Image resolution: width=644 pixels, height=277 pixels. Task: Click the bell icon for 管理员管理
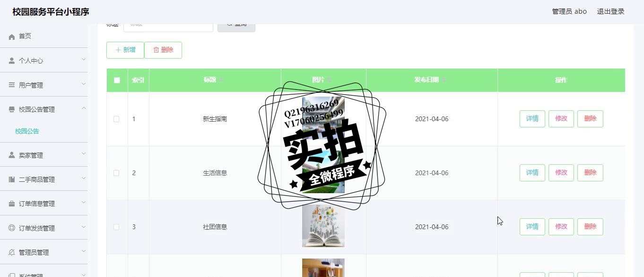12,252
